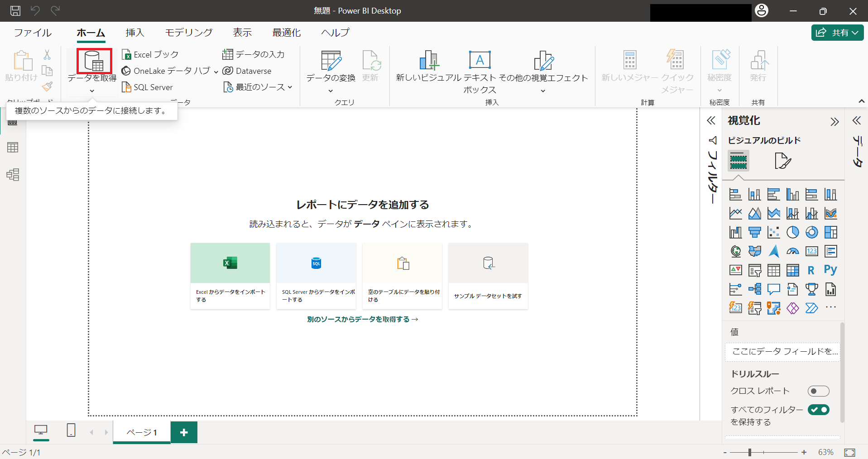Open the ファイル menu
868x459 pixels.
(33, 33)
